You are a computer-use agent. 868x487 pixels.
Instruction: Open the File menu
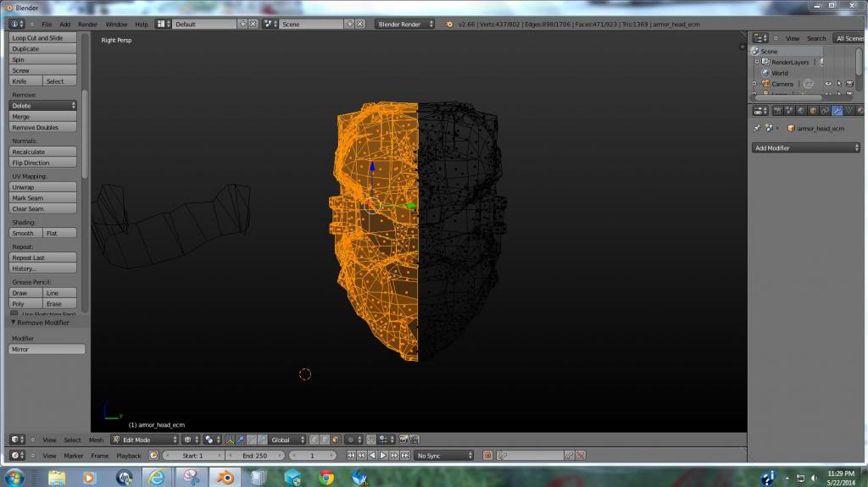click(x=47, y=25)
